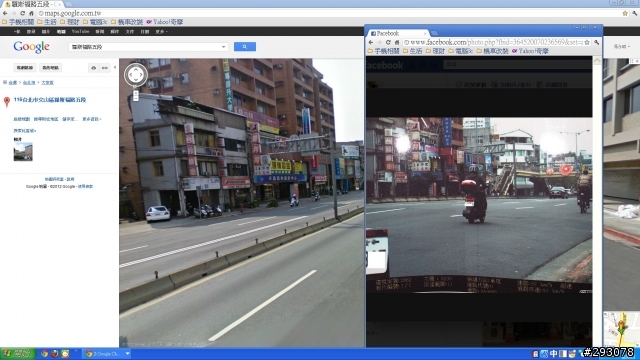Open the 116 Taipei Wenshan Roosevelt Road result title

coord(50,100)
